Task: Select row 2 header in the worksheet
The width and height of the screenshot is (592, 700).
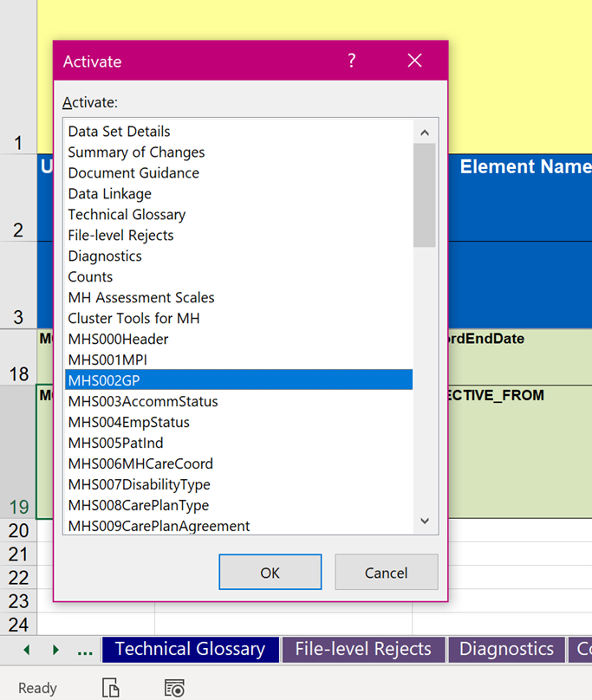Action: coord(18,198)
